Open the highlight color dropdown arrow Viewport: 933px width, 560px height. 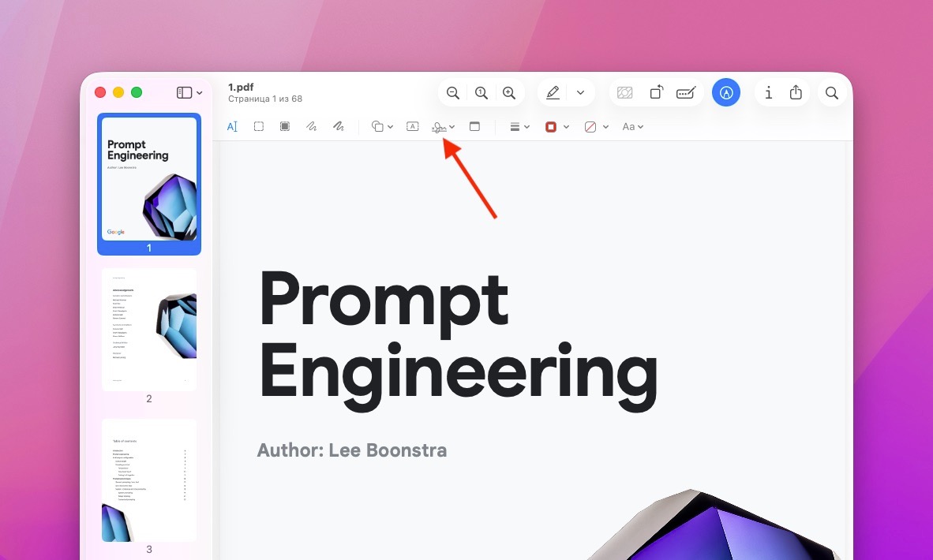pos(581,93)
